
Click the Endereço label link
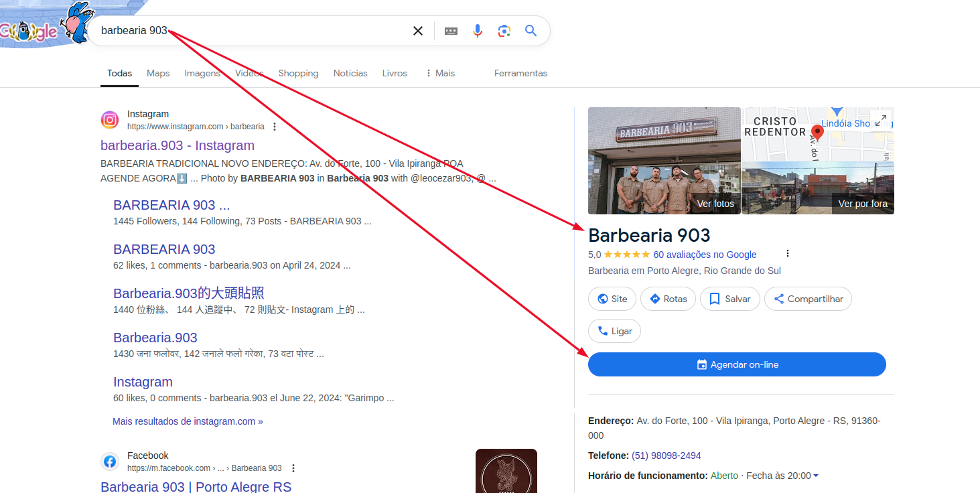pyautogui.click(x=610, y=421)
